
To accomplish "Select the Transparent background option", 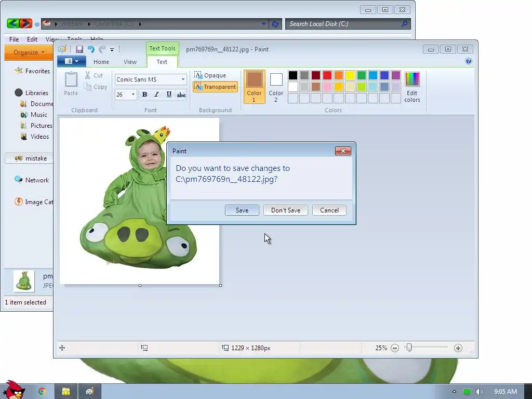I will 215,87.
